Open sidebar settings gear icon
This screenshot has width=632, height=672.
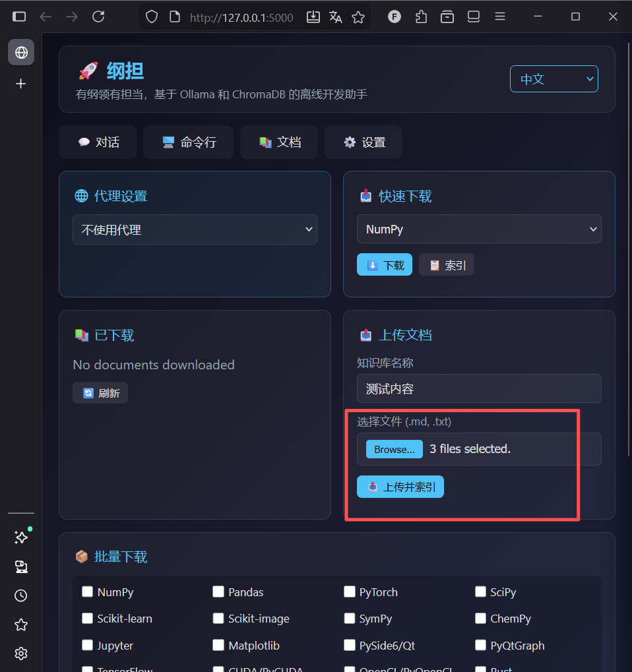tap(21, 654)
